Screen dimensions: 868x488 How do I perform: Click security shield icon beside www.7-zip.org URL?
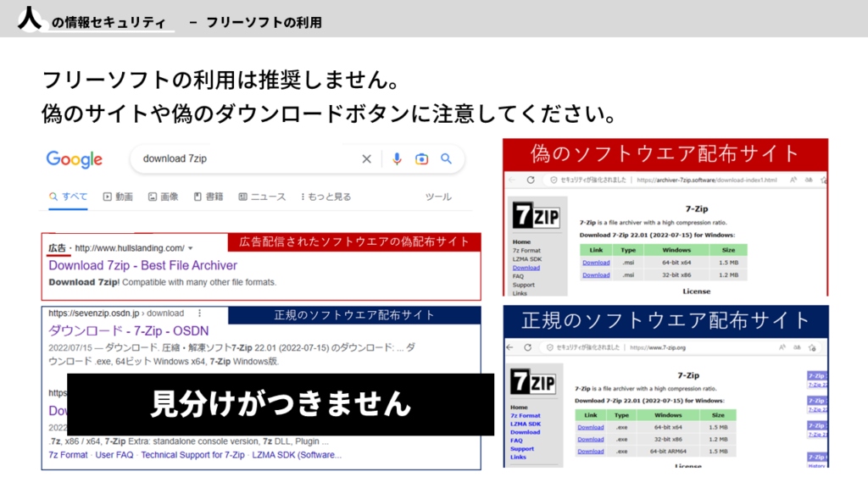[549, 347]
